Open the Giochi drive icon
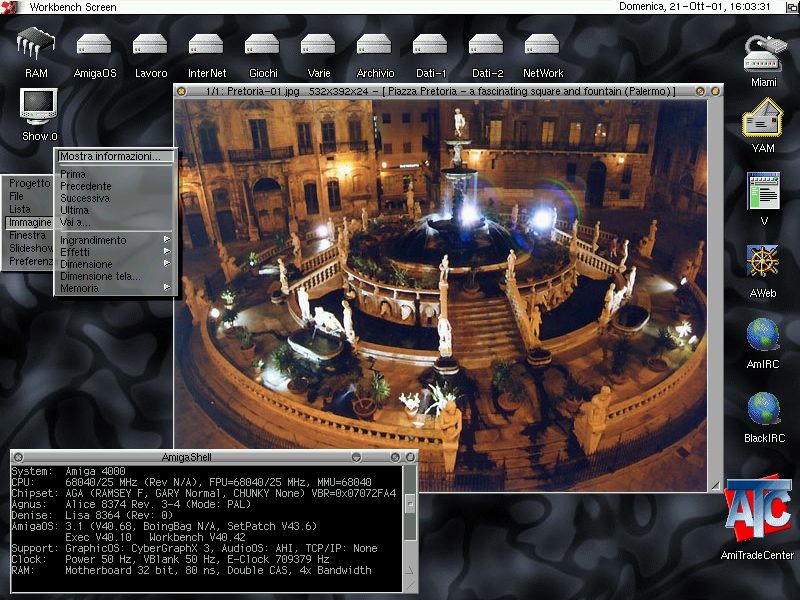The width and height of the screenshot is (800, 600). [263, 46]
